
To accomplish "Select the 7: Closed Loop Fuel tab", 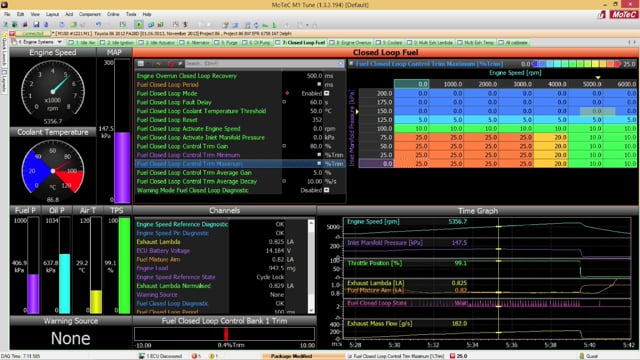I will click(300, 42).
